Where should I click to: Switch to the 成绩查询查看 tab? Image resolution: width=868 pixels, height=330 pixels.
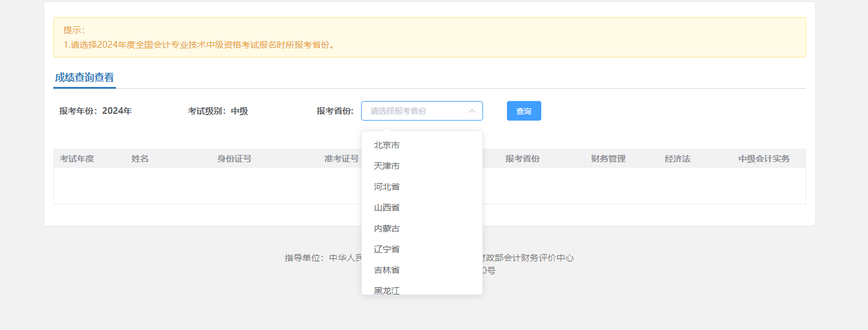pyautogui.click(x=85, y=78)
